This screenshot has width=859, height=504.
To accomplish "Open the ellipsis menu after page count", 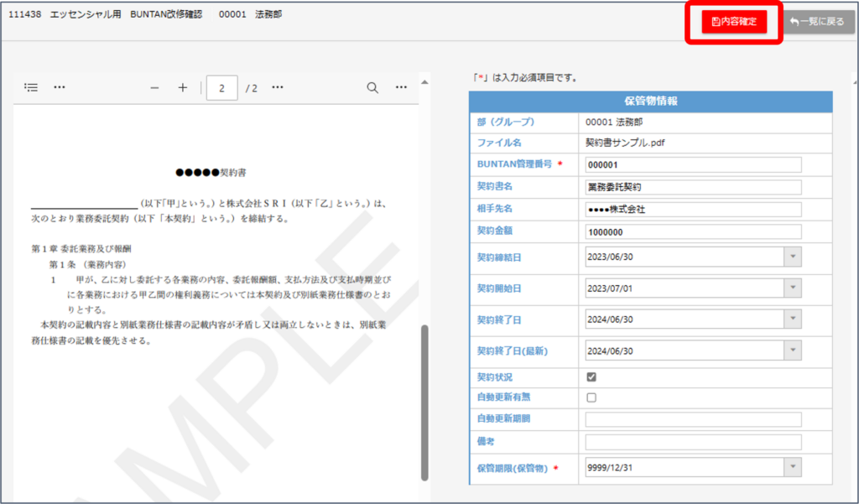I will [278, 87].
